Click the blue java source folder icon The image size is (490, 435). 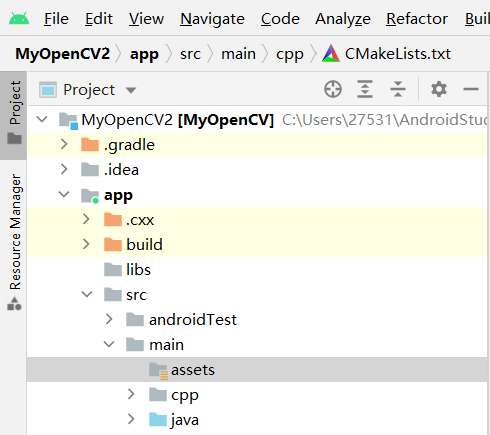pos(158,419)
